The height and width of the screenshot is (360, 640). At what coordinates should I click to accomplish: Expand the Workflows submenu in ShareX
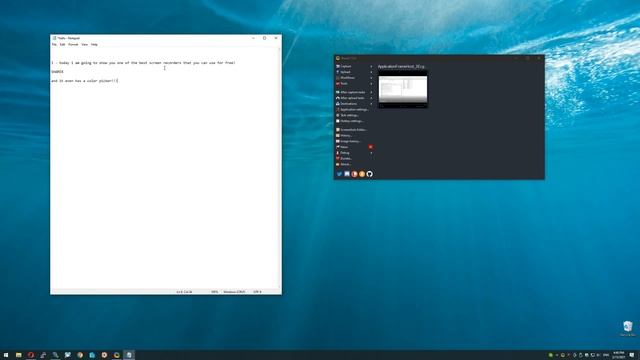(x=353, y=78)
